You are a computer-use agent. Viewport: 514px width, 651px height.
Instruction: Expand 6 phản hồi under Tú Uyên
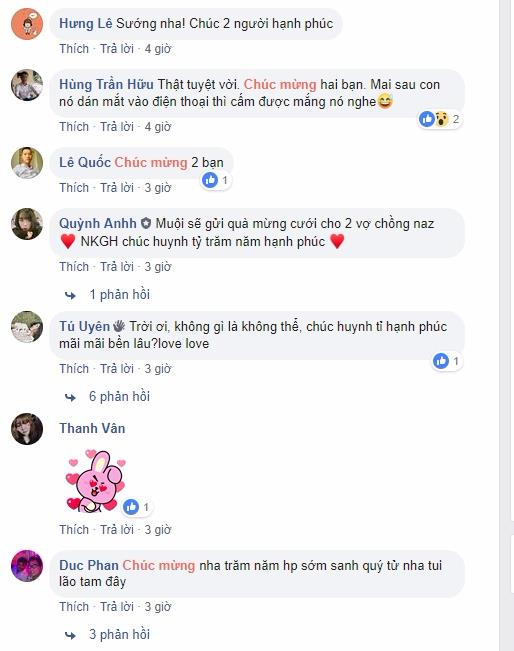pyautogui.click(x=119, y=396)
